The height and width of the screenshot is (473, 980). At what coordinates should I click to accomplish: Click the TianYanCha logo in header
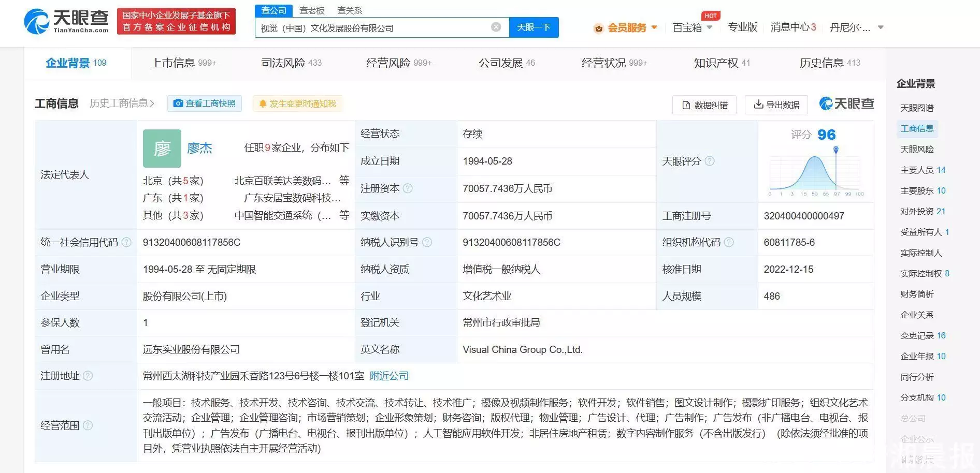66,21
